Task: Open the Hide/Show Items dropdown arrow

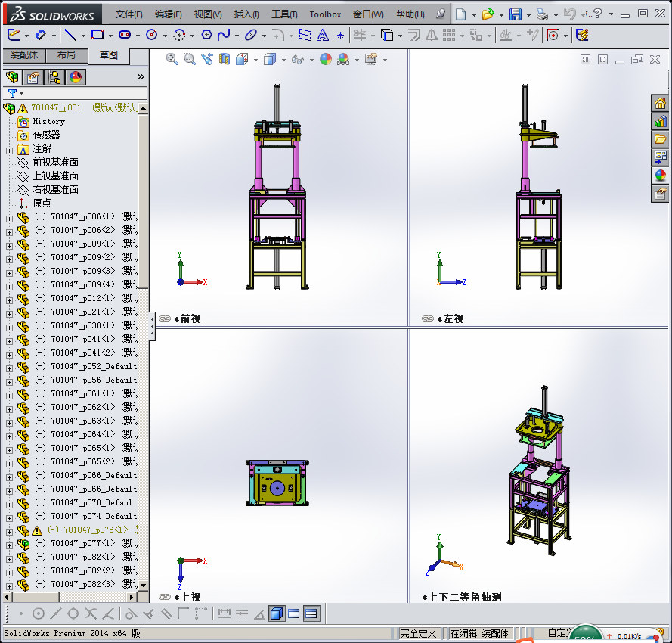Action: (x=311, y=60)
